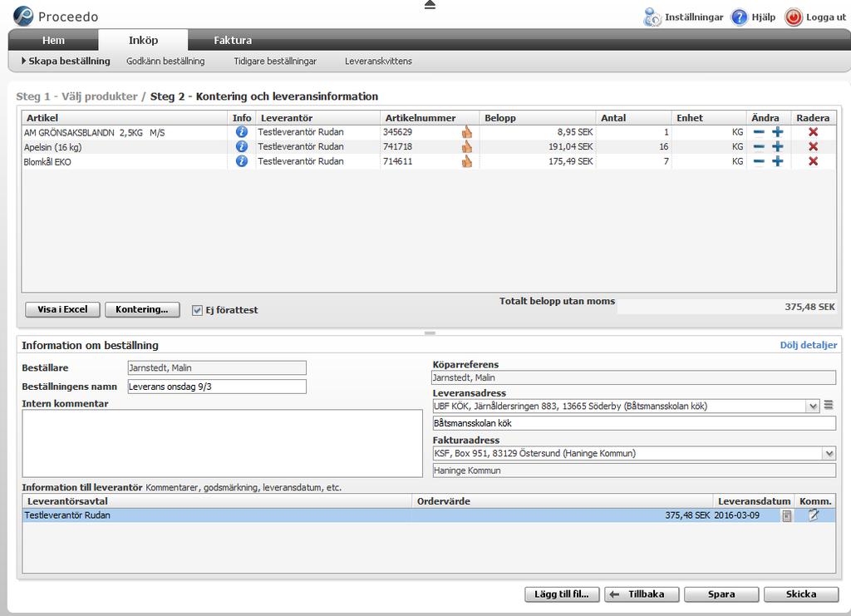Sort by Leverantör column header

[317, 118]
